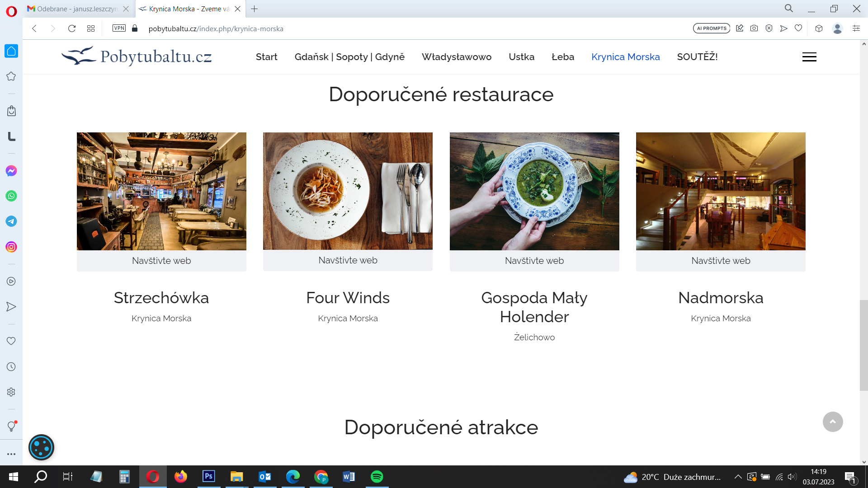Open Władysławowo menu item
The width and height of the screenshot is (868, 488).
457,57
